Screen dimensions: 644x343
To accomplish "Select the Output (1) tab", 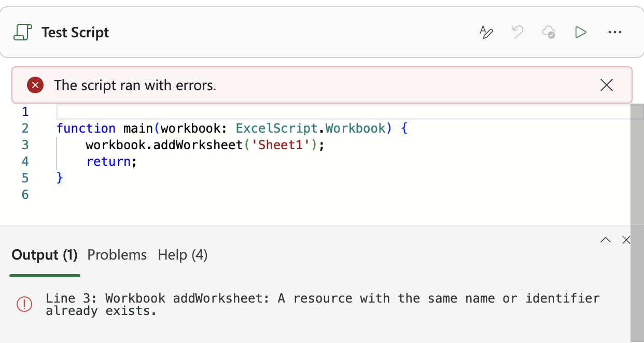I will pyautogui.click(x=44, y=254).
